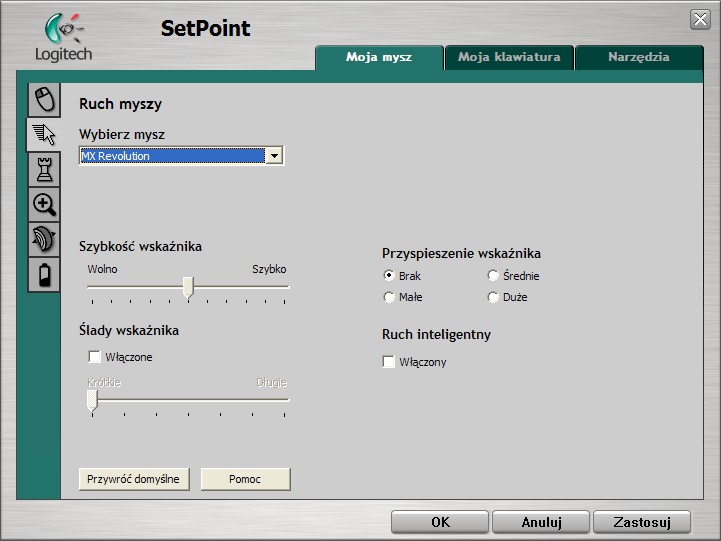The height and width of the screenshot is (541, 721).
Task: Close the SetPoint window
Action: click(700, 20)
